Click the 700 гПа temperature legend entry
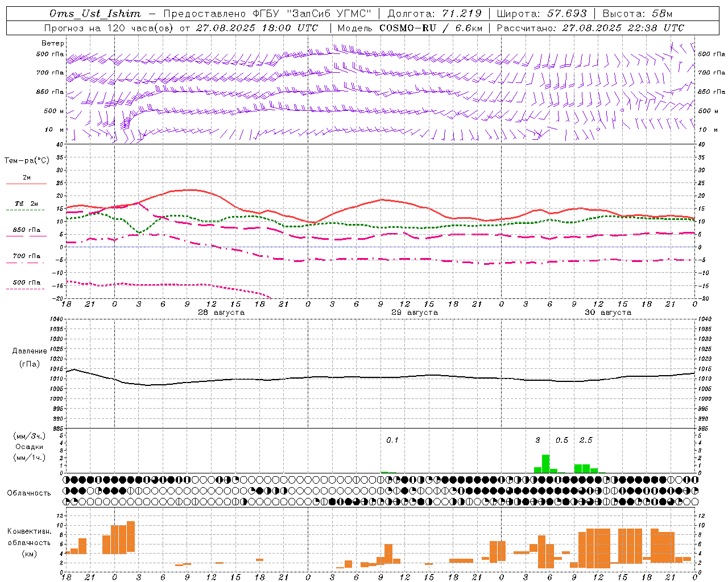 [x=27, y=256]
